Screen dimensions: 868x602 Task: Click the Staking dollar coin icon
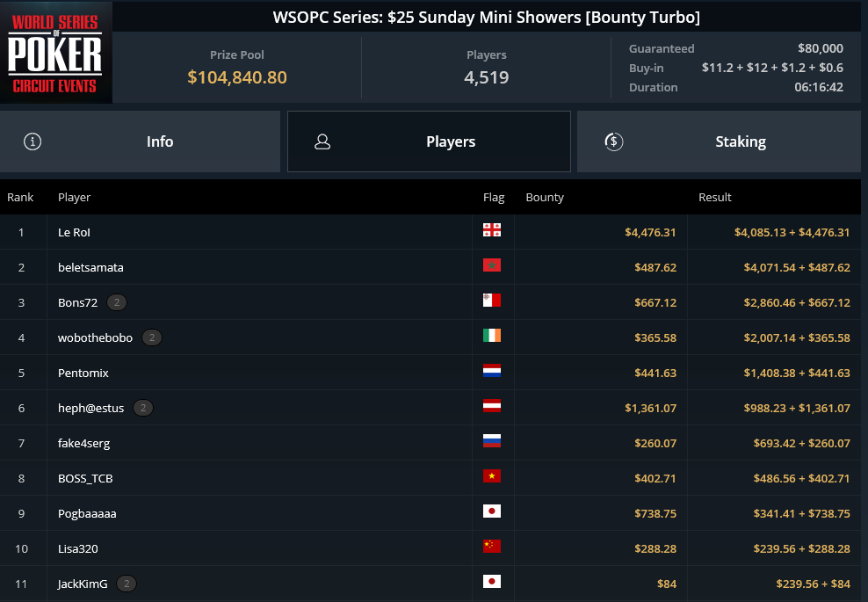click(x=613, y=141)
